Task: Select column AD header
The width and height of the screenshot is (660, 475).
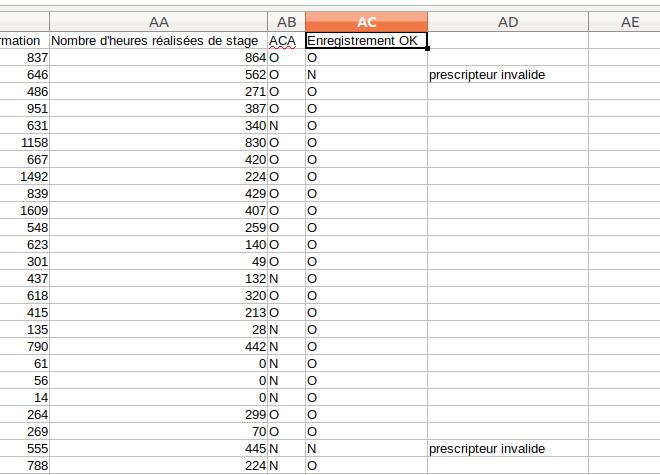Action: [x=508, y=22]
